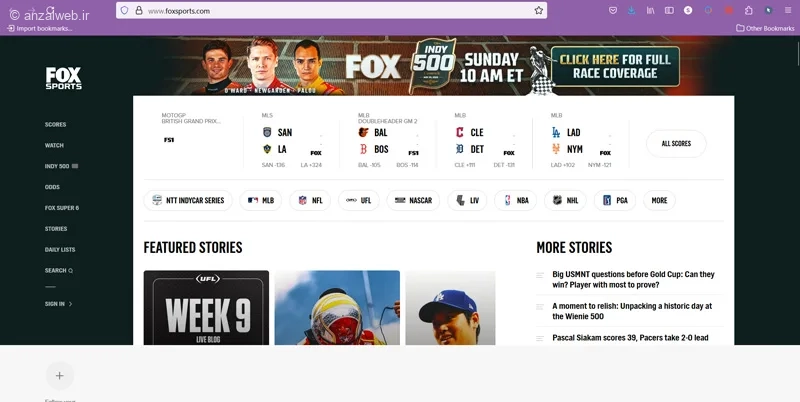Image resolution: width=800 pixels, height=402 pixels.
Task: Click the foxsports.com address bar
Action: pyautogui.click(x=332, y=10)
